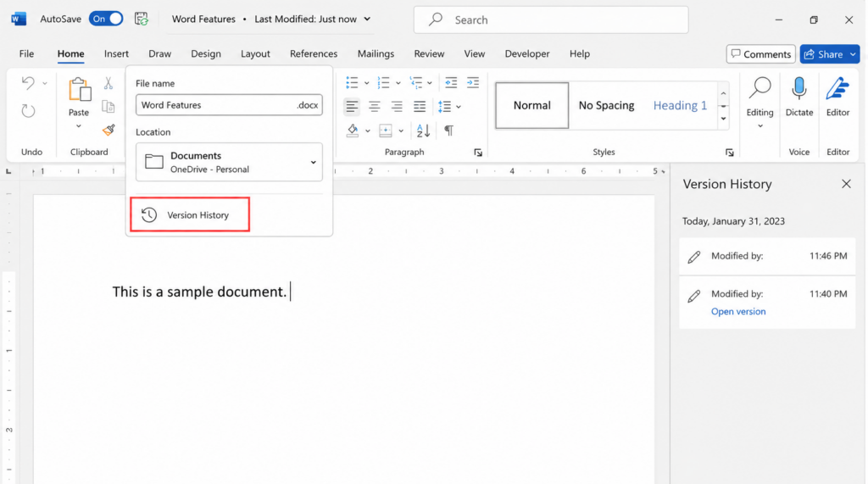Click Increase Indent icon

(473, 83)
